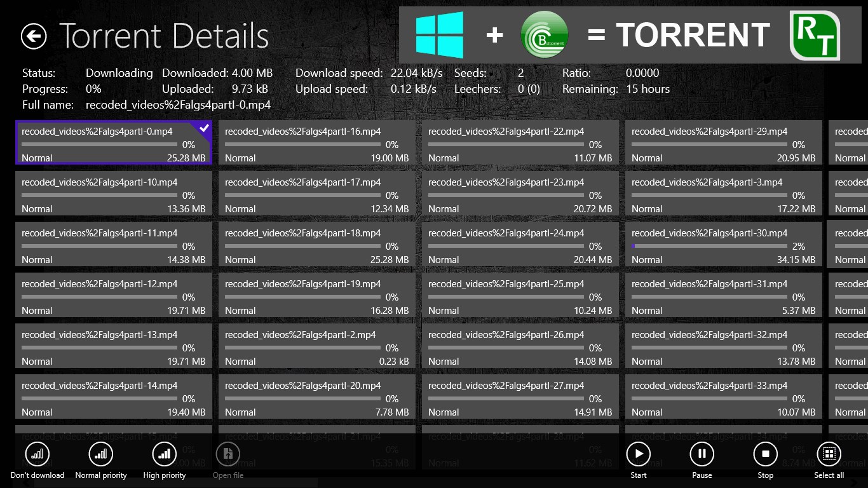Screen dimensions: 868x488
Task: Pause the torrent download
Action: point(702,454)
